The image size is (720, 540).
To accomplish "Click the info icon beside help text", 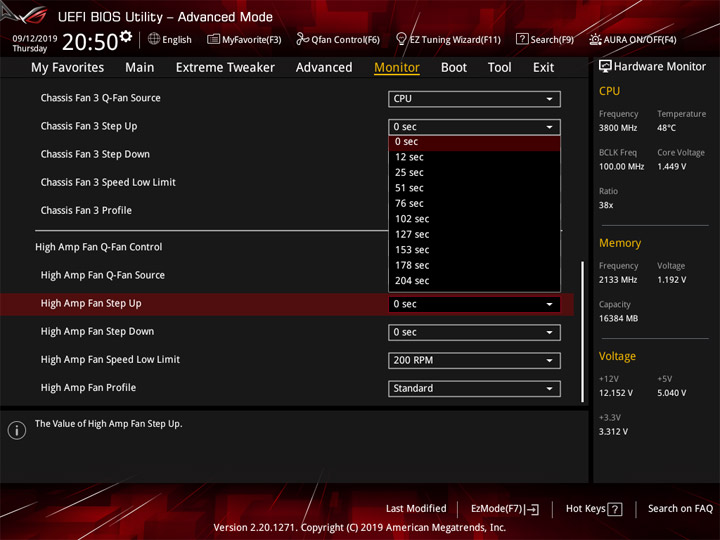I will pyautogui.click(x=17, y=430).
